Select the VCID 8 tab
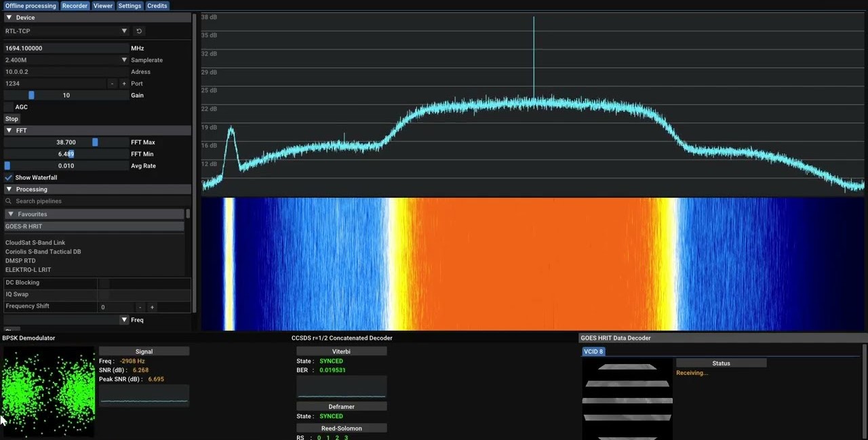This screenshot has width=868, height=440. coord(593,351)
